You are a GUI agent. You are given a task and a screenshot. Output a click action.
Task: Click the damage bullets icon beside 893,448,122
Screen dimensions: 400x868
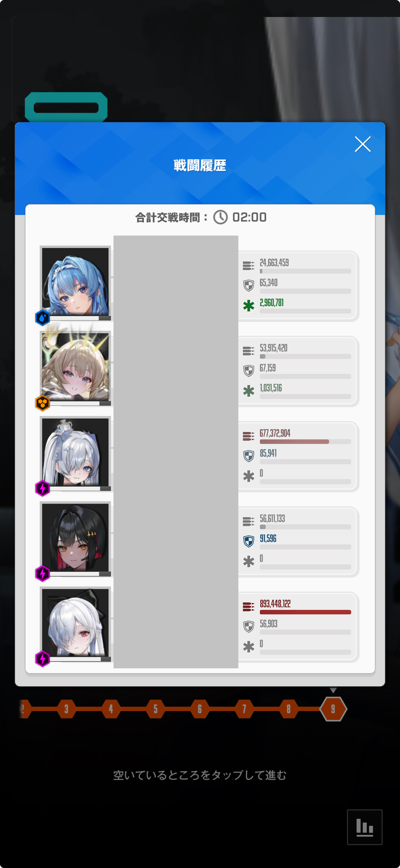pos(249,607)
